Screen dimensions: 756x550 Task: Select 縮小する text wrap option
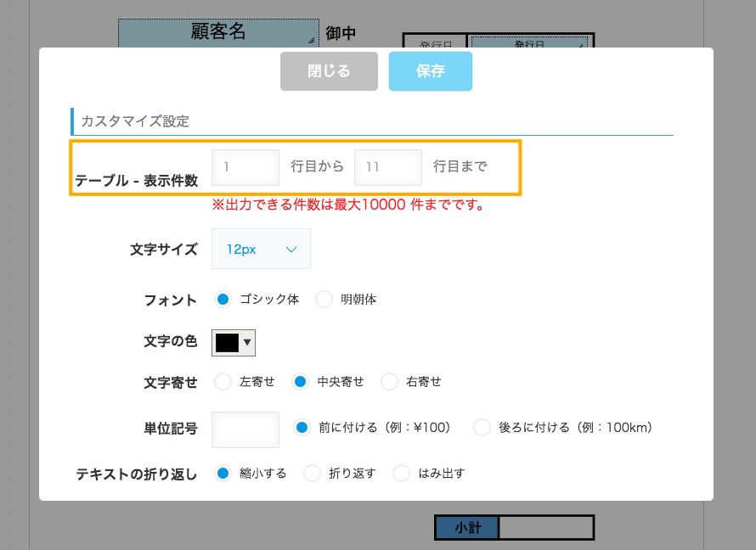click(223, 474)
